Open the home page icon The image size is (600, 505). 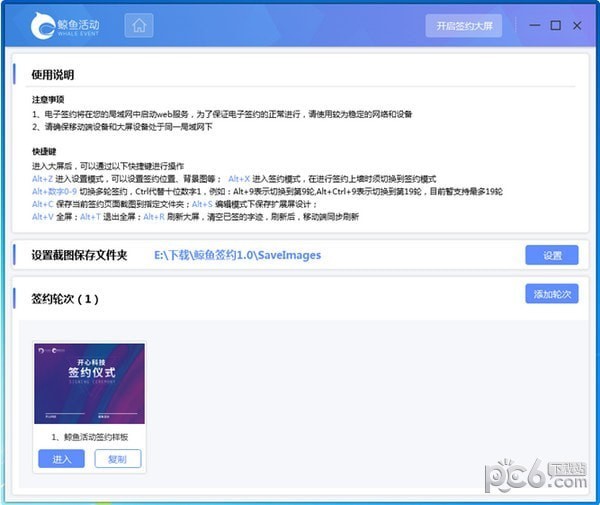click(x=139, y=26)
